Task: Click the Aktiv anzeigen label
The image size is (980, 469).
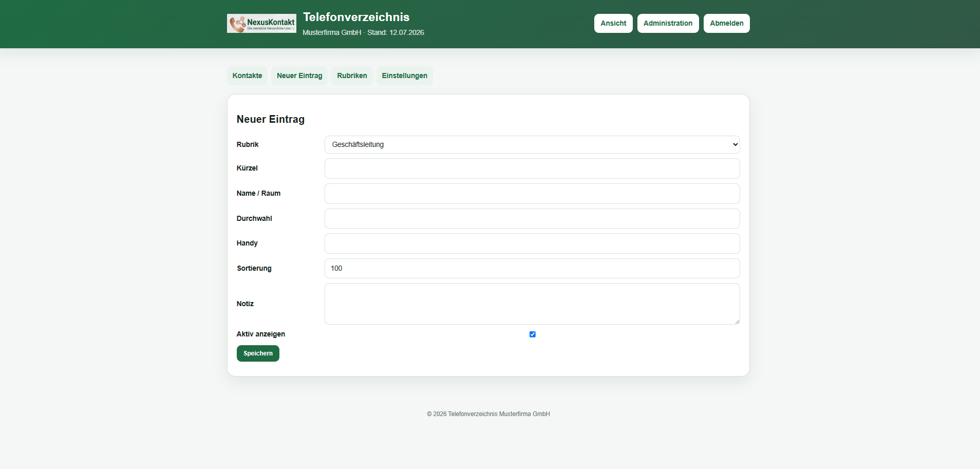Action: pyautogui.click(x=261, y=334)
